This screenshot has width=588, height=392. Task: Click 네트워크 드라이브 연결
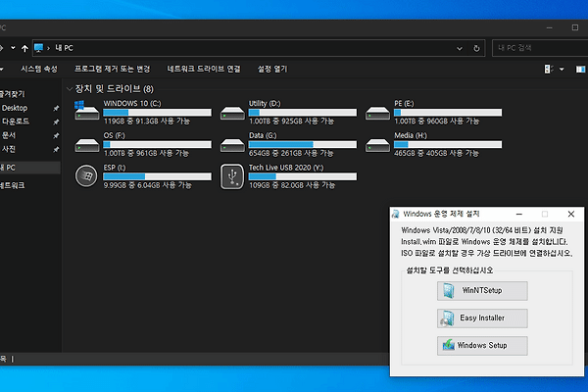coord(204,69)
